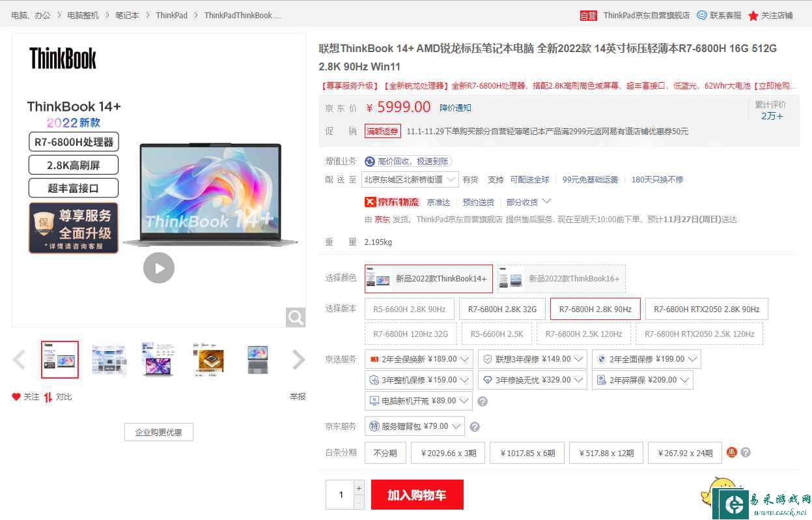Choose ¥2029.66 x 3期 installment

coord(449,453)
